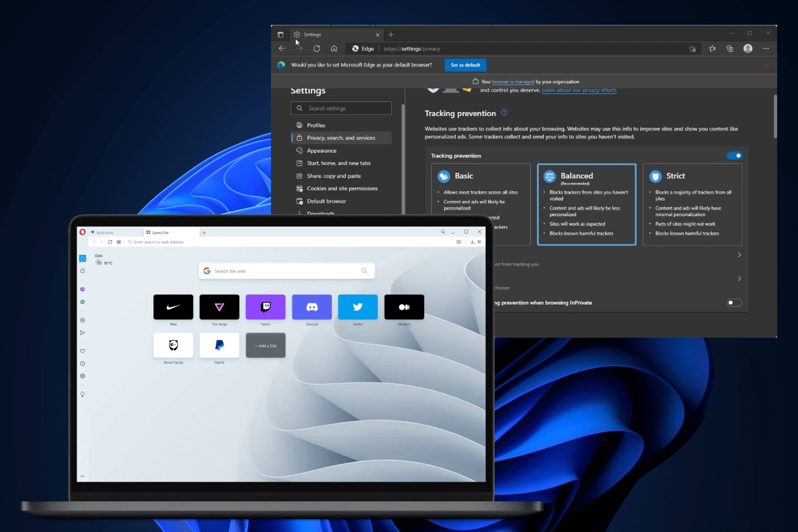This screenshot has width=798, height=532.
Task: Switch to the Edge Settings tab
Action: click(336, 34)
